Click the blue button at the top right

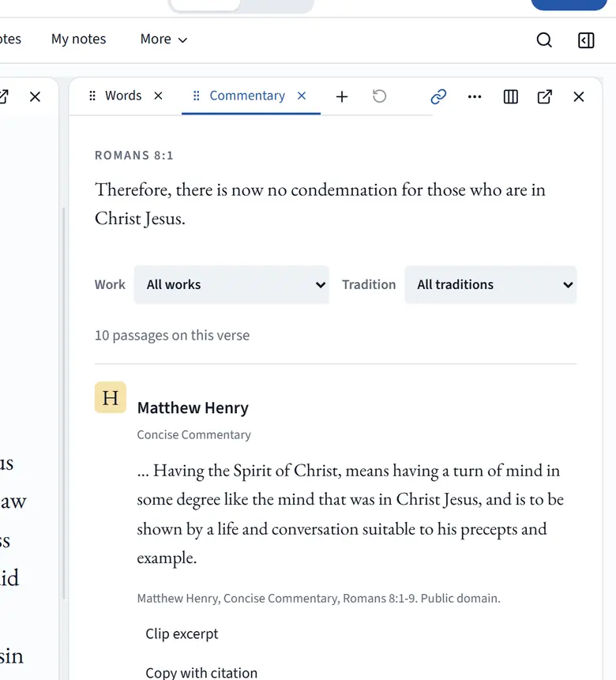coord(569,4)
